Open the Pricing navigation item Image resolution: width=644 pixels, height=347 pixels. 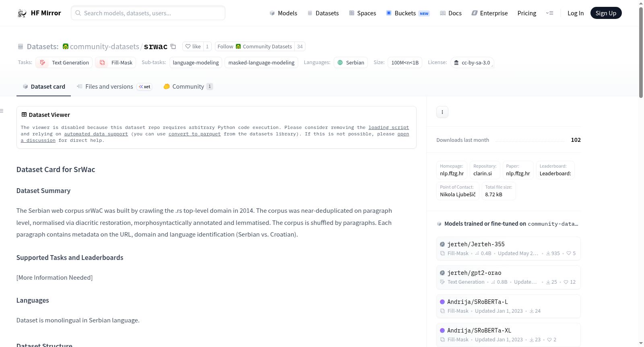click(527, 13)
